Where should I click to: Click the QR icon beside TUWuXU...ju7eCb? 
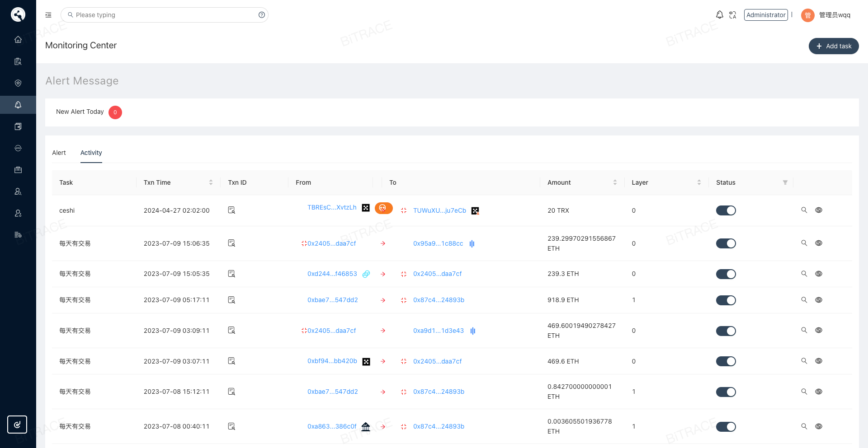click(x=475, y=211)
